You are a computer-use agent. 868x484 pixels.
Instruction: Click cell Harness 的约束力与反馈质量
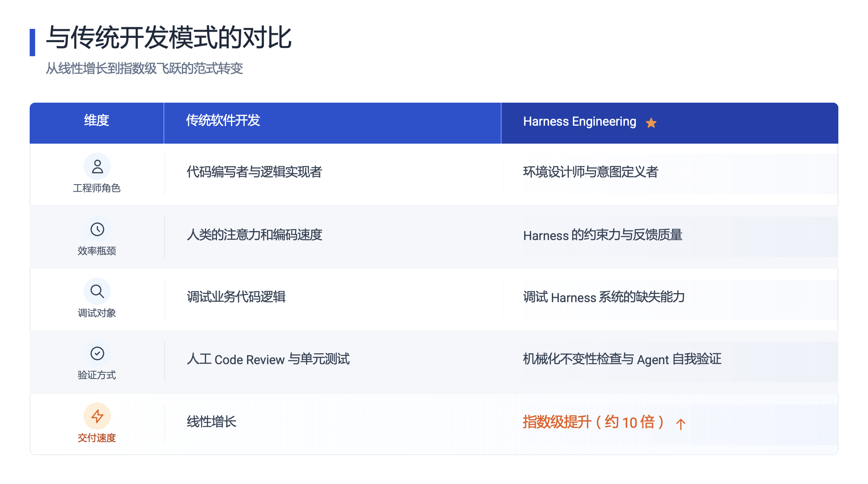[603, 235]
